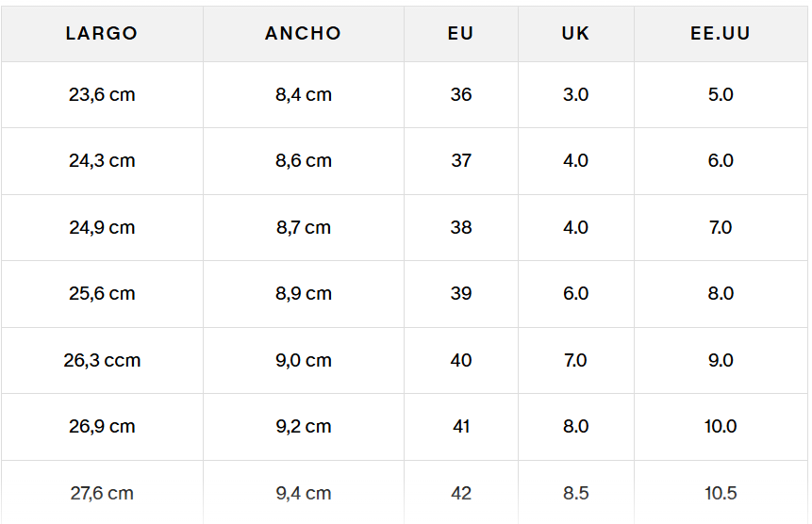
Task: Click the LARGO column header
Action: 102,33
